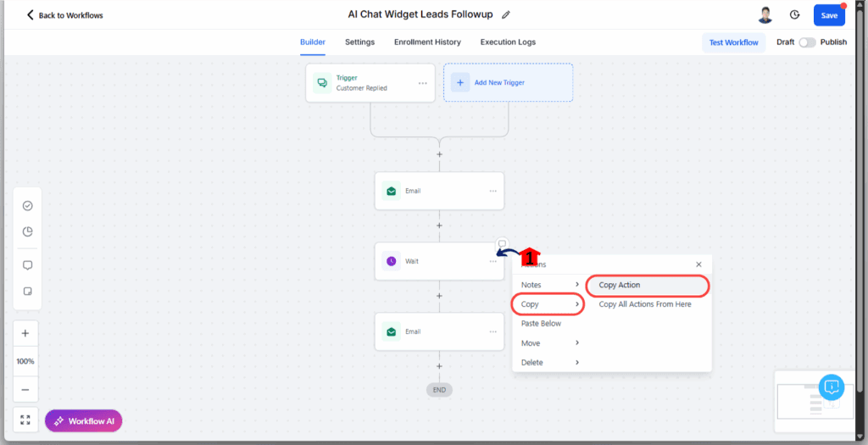Image resolution: width=868 pixels, height=445 pixels.
Task: Zoom in with the plus button
Action: (x=25, y=333)
